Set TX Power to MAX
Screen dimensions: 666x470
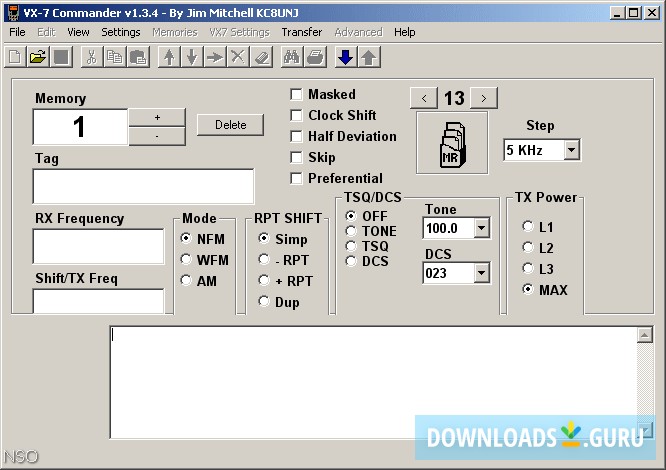pyautogui.click(x=528, y=289)
